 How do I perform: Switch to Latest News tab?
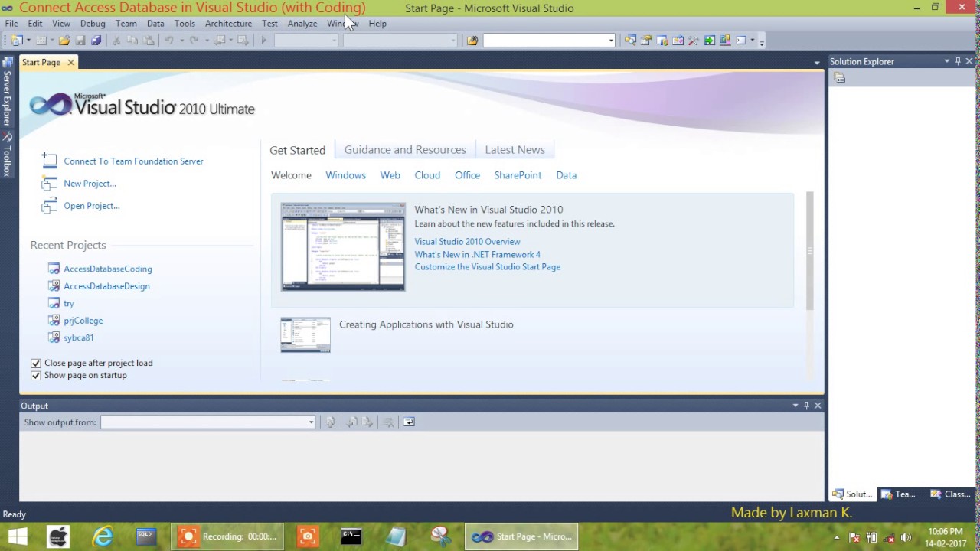pos(514,150)
